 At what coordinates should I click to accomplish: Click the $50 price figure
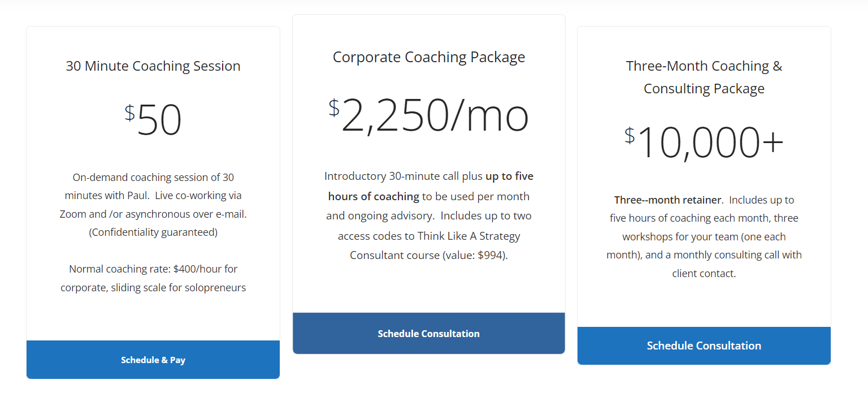point(153,120)
